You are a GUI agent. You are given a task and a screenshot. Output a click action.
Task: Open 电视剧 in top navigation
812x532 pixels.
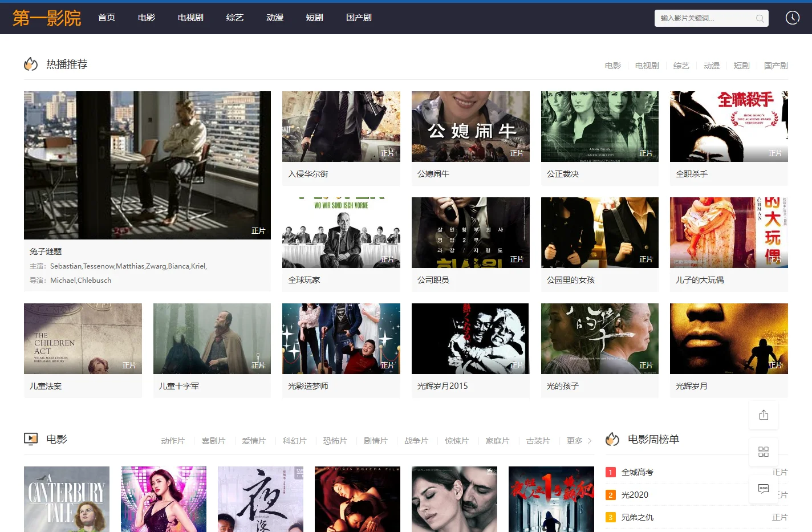pos(190,18)
